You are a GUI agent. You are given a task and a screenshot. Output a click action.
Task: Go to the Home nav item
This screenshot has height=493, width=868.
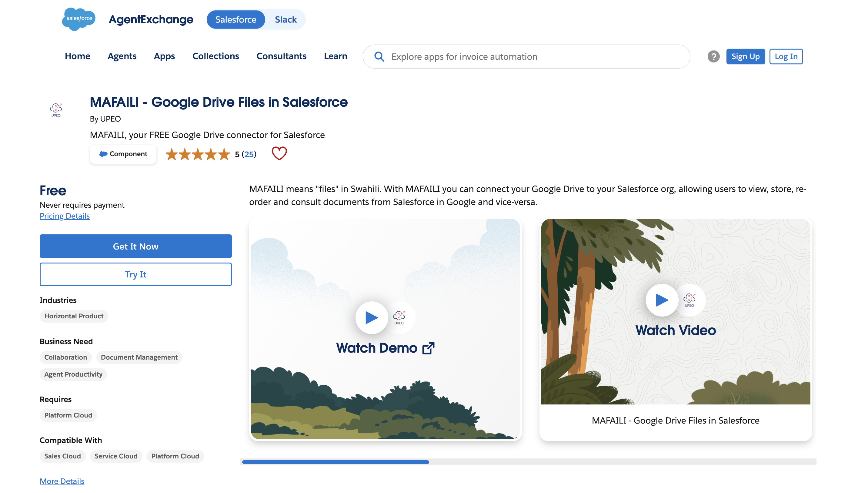click(78, 56)
